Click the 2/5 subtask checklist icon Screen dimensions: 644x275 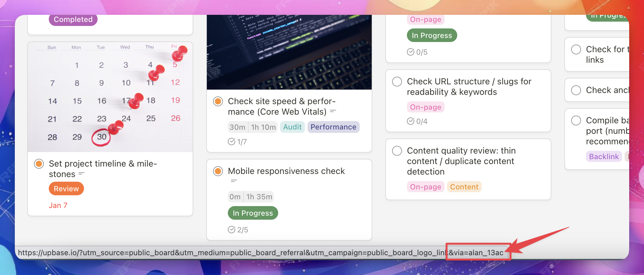coord(232,230)
